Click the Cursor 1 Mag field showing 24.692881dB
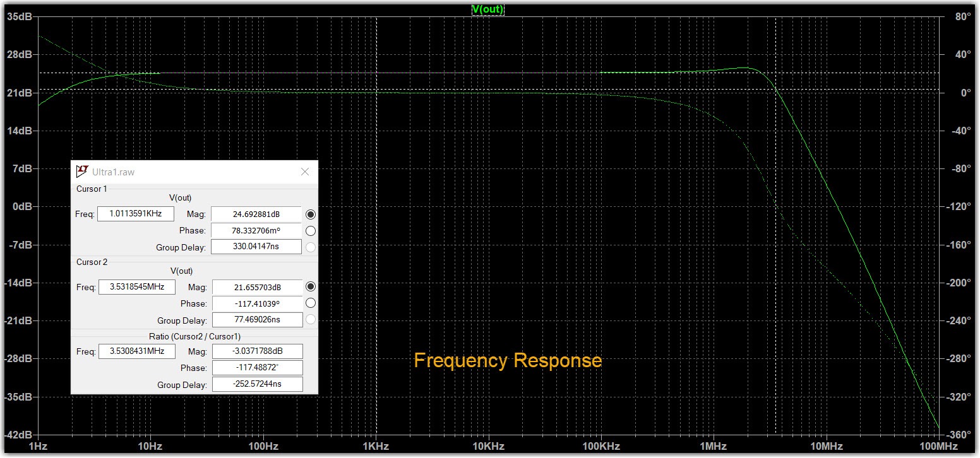980x458 pixels. tap(256, 214)
